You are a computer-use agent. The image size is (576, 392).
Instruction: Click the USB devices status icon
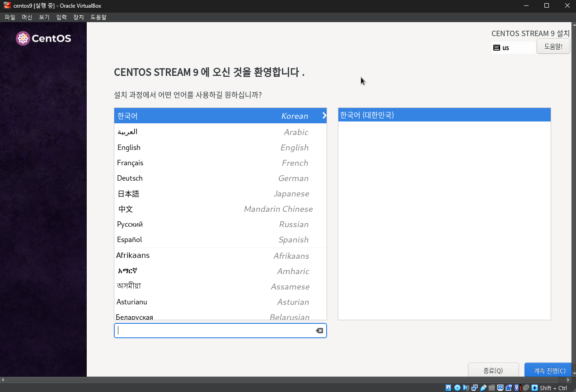(483, 387)
